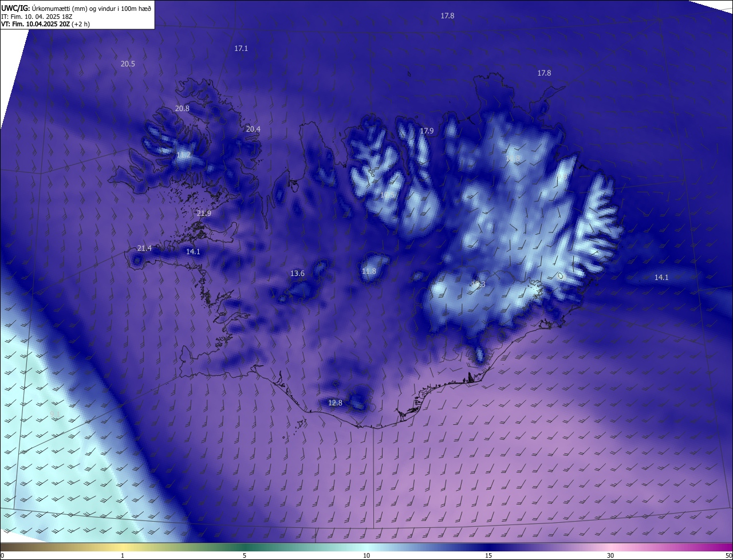Click the 21.4 value label
Viewport: 733px width, 560px height.
coord(144,248)
